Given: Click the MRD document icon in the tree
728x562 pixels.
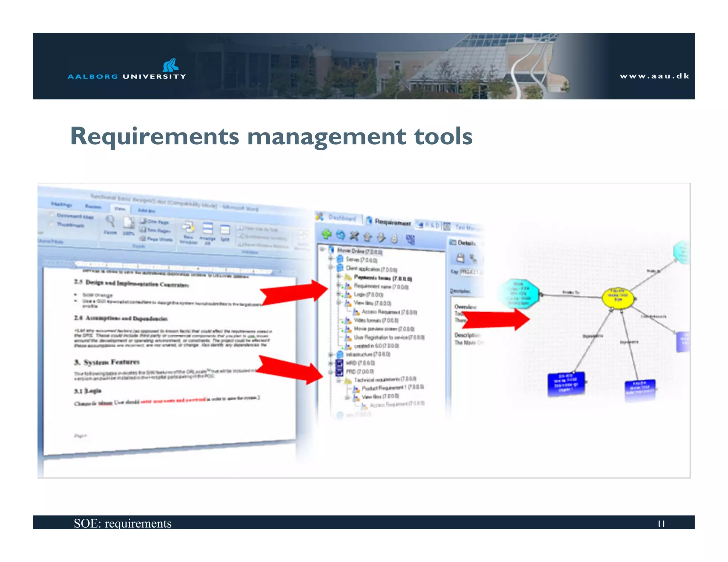Looking at the screenshot, I should pos(340,363).
